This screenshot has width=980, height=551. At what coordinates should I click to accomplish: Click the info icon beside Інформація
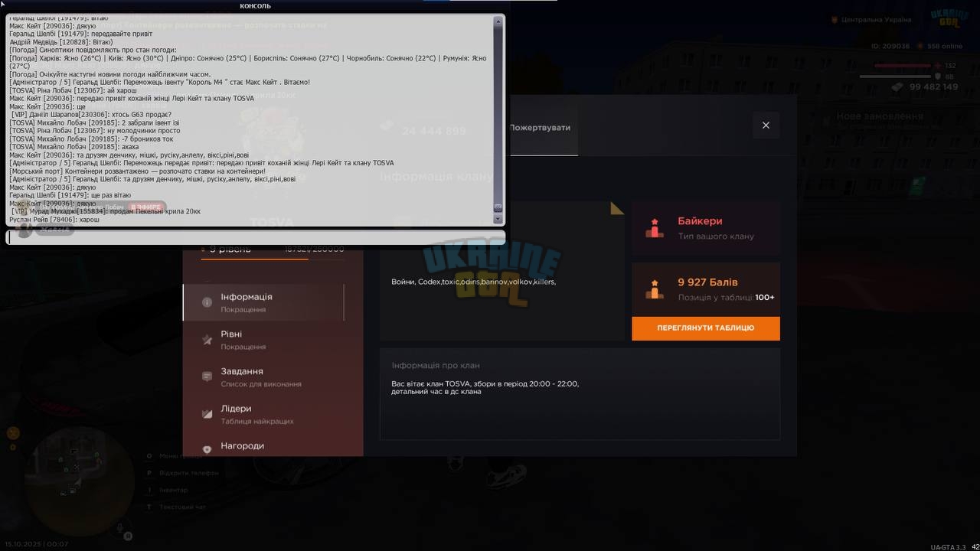coord(207,302)
